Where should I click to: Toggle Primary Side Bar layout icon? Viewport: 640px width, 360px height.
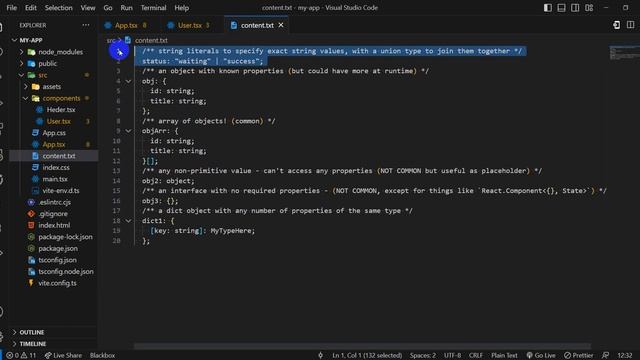click(548, 8)
